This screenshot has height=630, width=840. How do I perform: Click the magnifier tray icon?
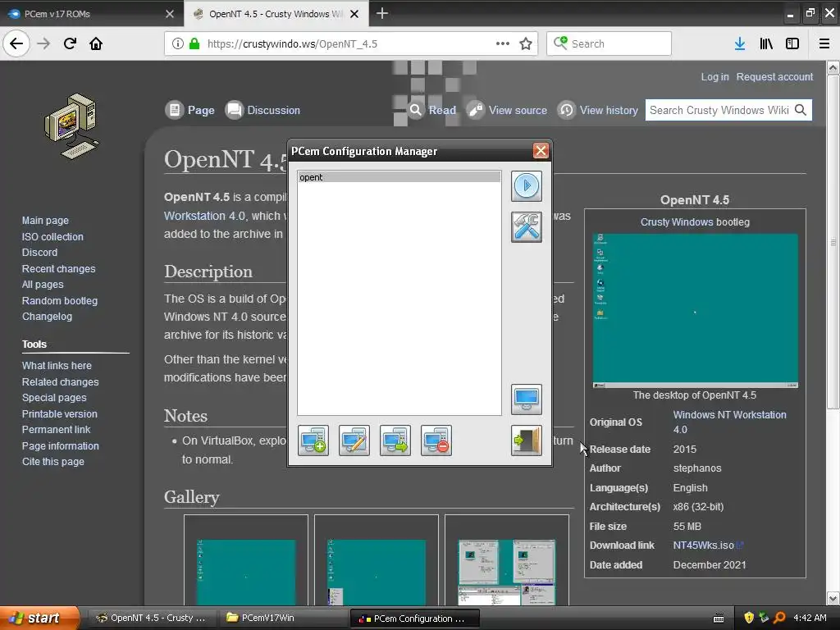[779, 618]
